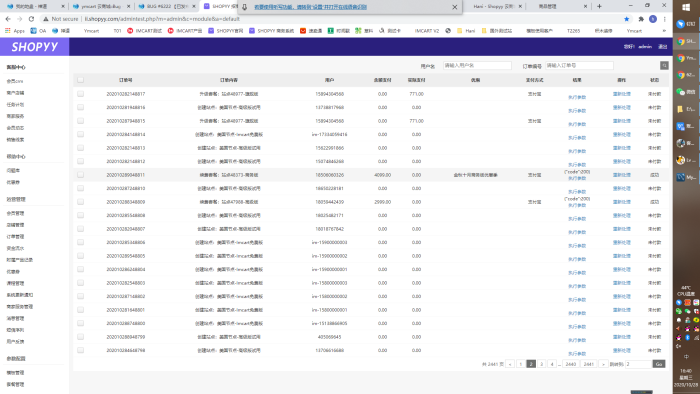700x394 pixels.
Task: Jump to last page 2441
Action: [x=588, y=364]
